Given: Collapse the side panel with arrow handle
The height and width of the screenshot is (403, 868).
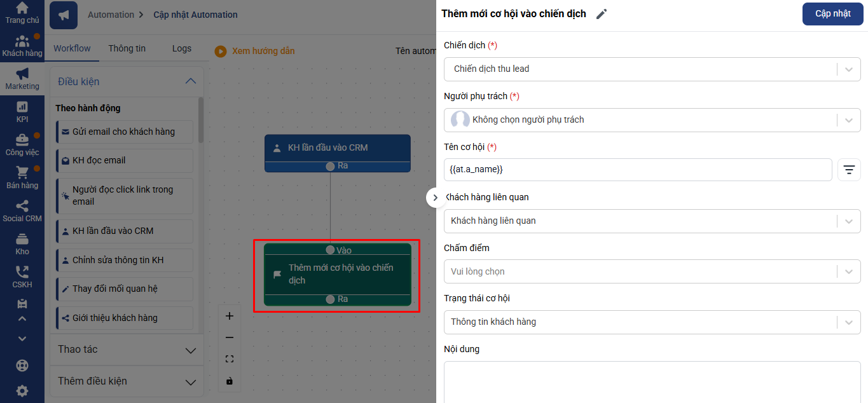Looking at the screenshot, I should (435, 198).
